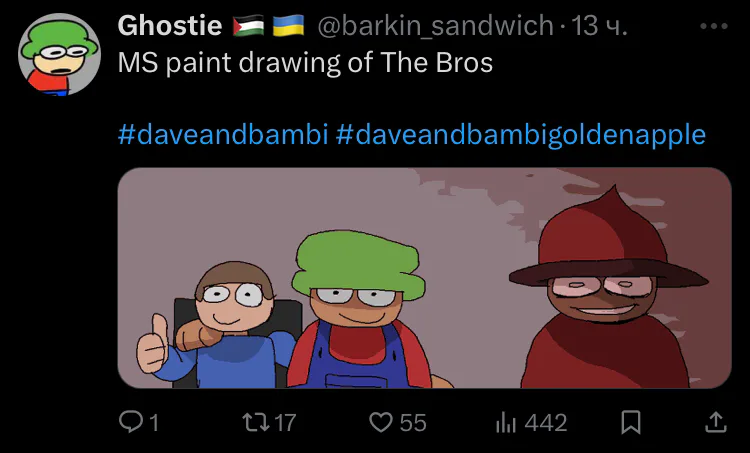Click the share upload arrow icon

coord(716,422)
